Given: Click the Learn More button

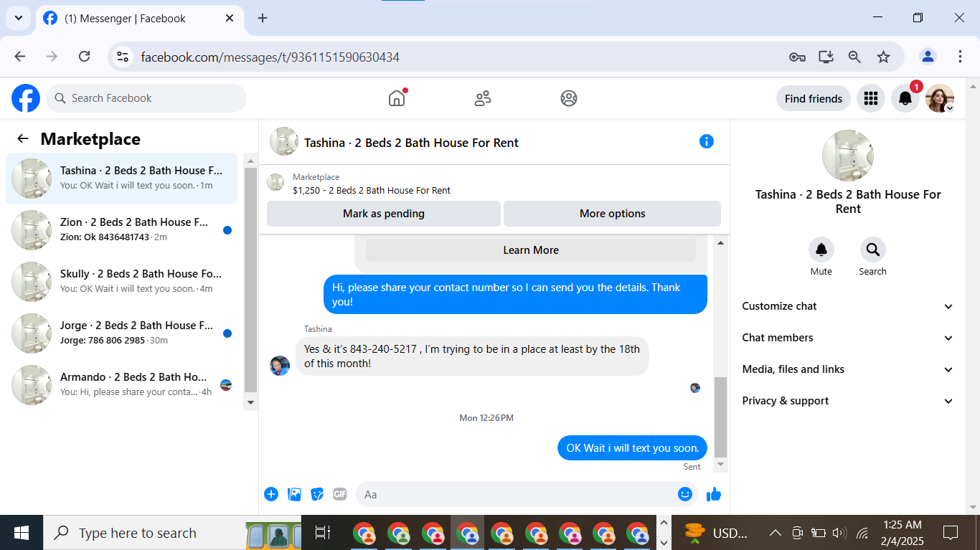Looking at the screenshot, I should (531, 250).
